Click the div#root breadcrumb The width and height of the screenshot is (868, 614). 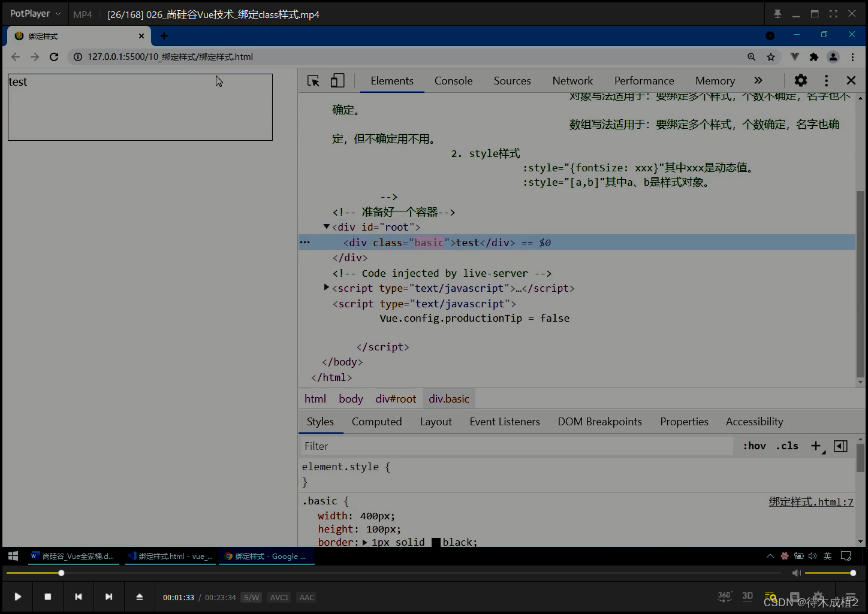(396, 399)
